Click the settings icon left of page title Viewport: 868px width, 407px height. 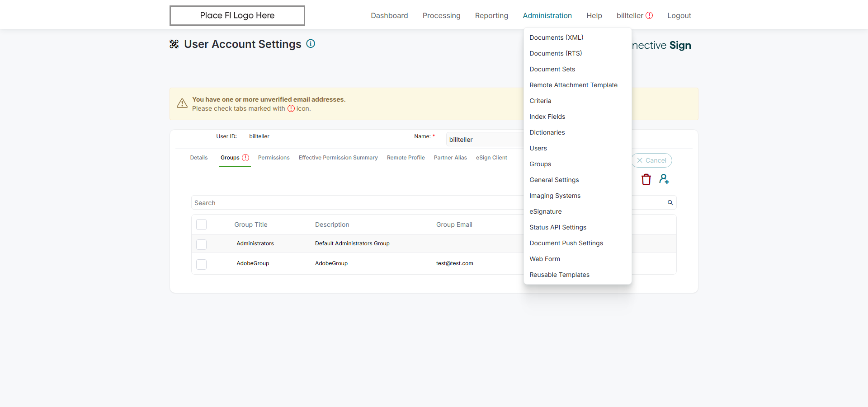(174, 44)
